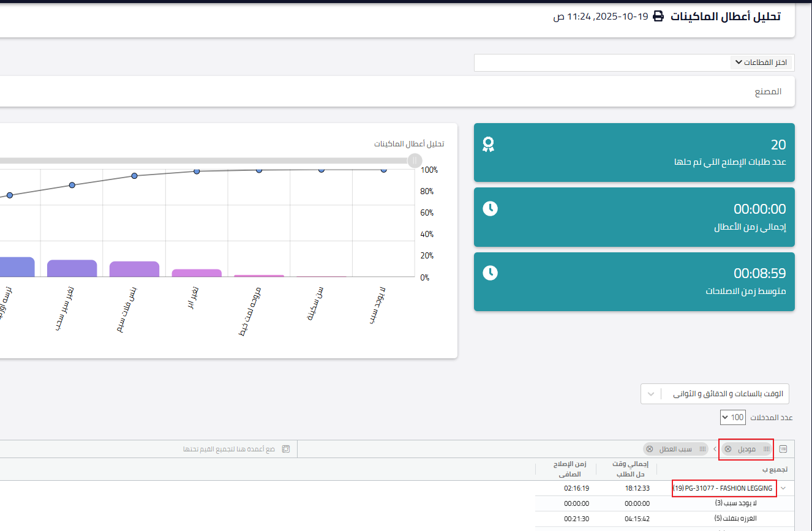Viewport: 812px width, 531px height.
Task: Click the chart zoom slider handle
Action: (415, 160)
